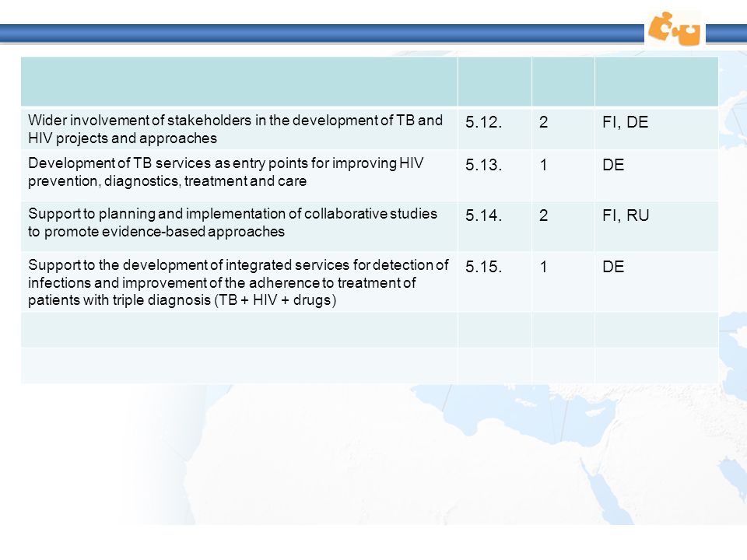Click the number cell '5.12.'
Viewport: 747px width, 560px height.
[495, 128]
